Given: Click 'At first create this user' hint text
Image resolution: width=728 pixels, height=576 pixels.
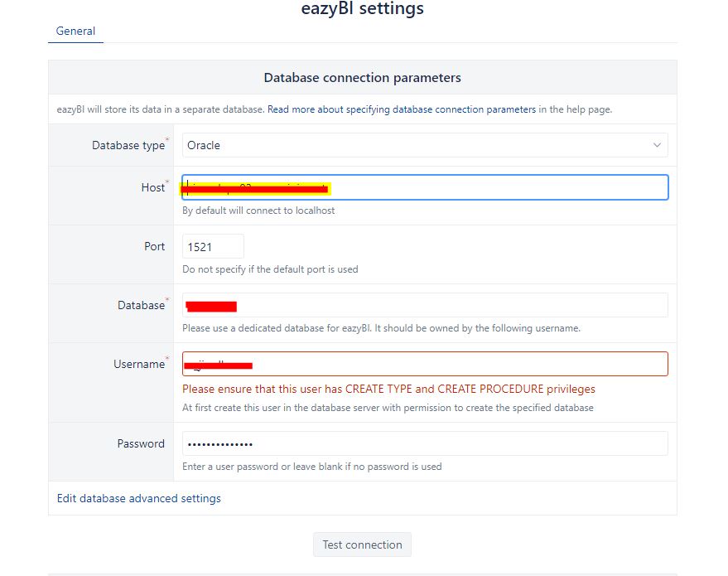Looking at the screenshot, I should 388,408.
